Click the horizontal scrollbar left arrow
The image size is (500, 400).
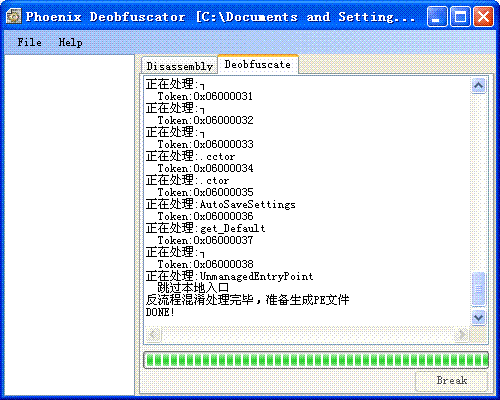coord(154,334)
